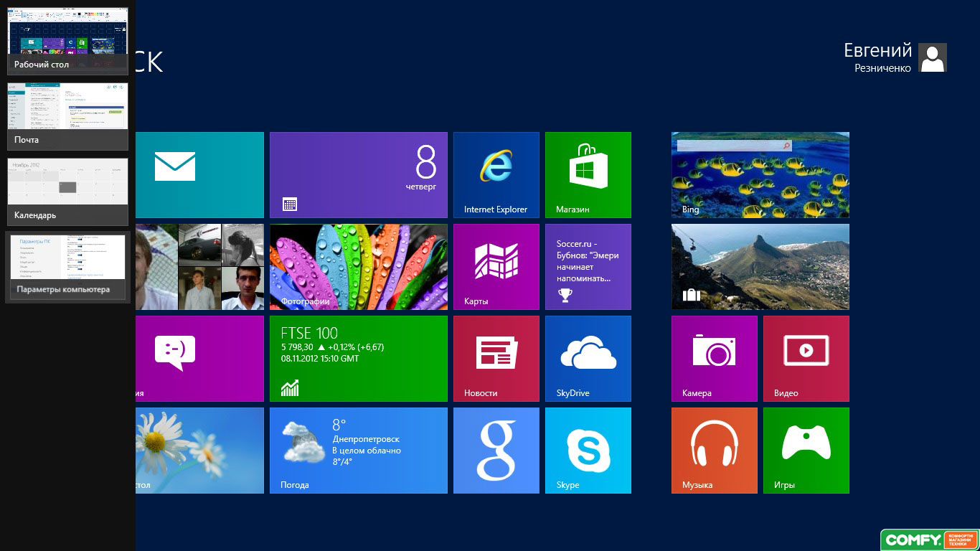Click the user account avatar picture
Image resolution: width=980 pixels, height=551 pixels.
point(933,57)
